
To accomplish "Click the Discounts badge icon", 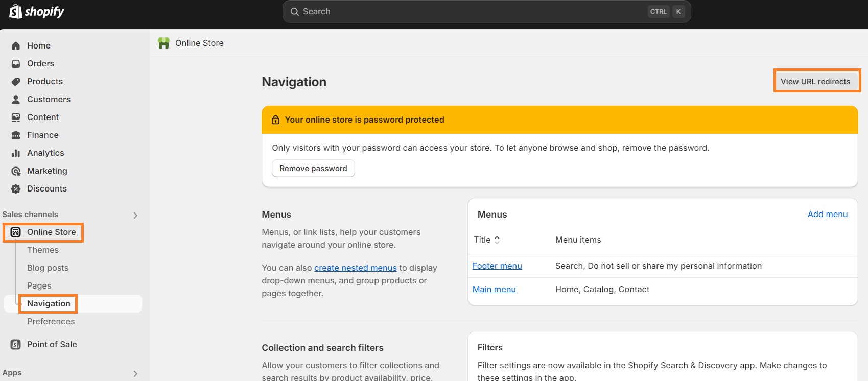I will (16, 189).
